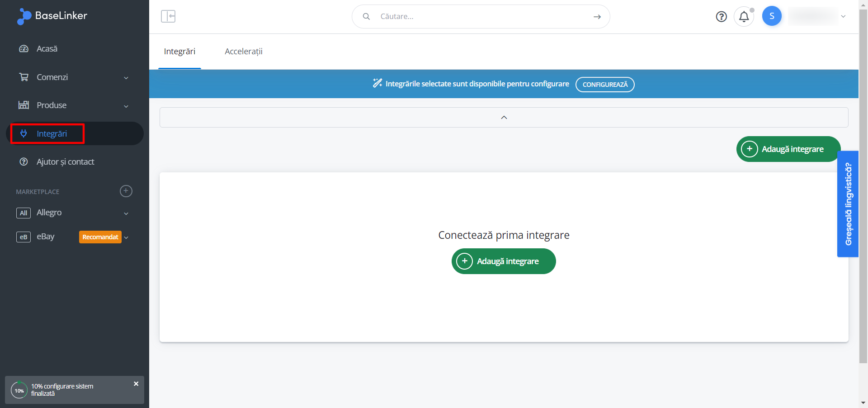
Task: Open the 10% setup progress circle
Action: (19, 390)
